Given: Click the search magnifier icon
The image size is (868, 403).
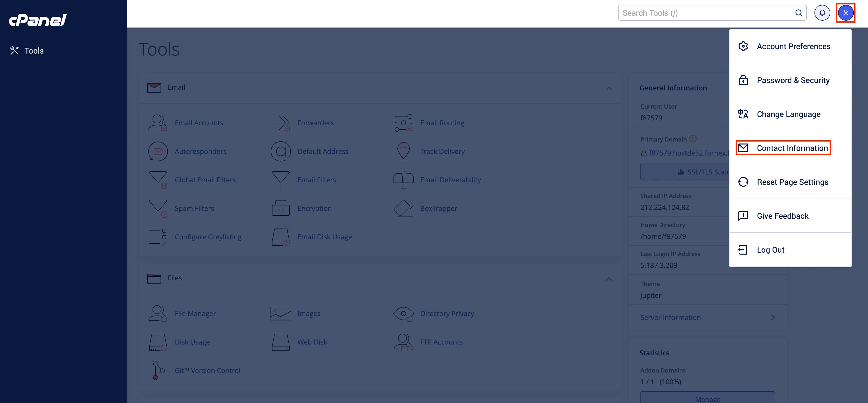Looking at the screenshot, I should tap(798, 13).
